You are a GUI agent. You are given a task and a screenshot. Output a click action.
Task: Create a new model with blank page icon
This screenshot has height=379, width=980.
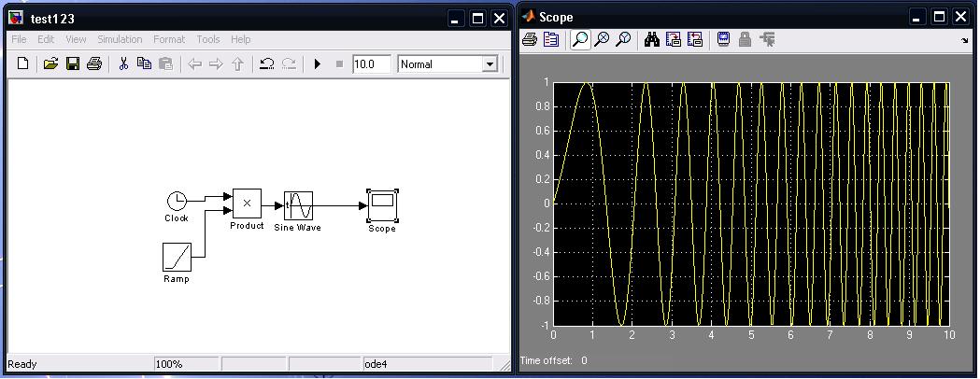point(23,64)
